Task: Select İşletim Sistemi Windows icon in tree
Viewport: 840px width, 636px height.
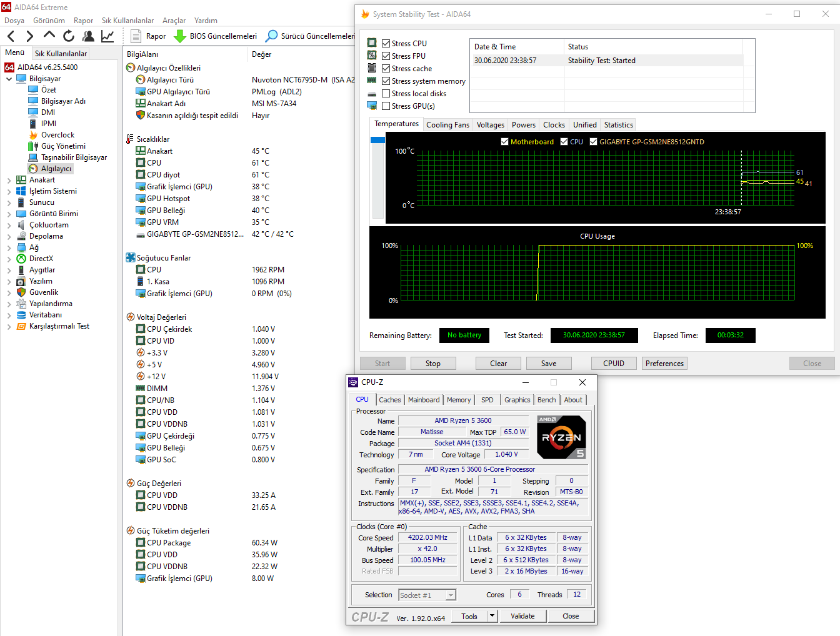Action: point(21,191)
